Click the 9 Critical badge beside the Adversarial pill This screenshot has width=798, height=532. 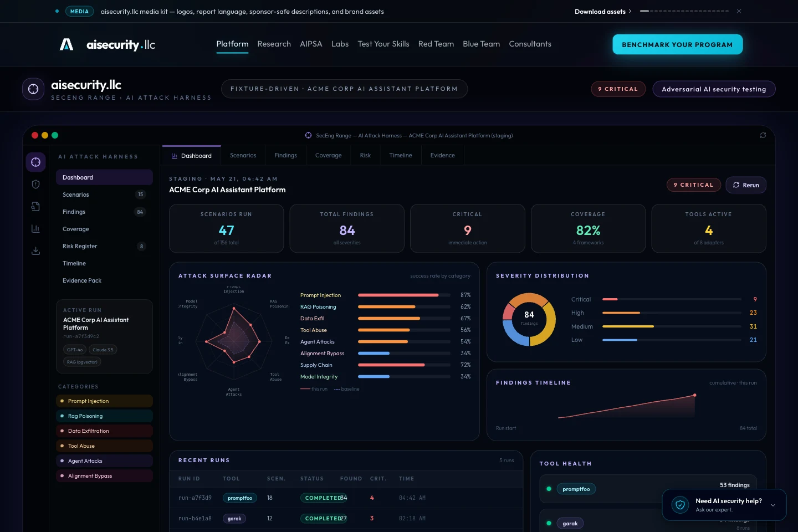pyautogui.click(x=618, y=89)
